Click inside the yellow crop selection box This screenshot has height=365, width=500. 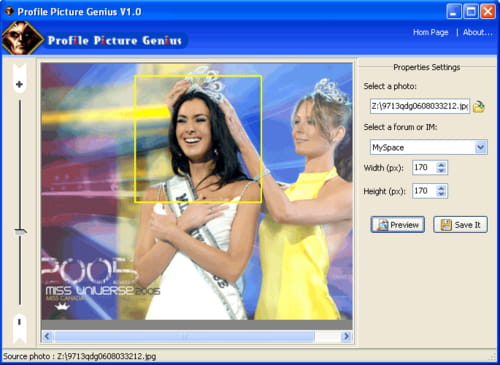198,139
